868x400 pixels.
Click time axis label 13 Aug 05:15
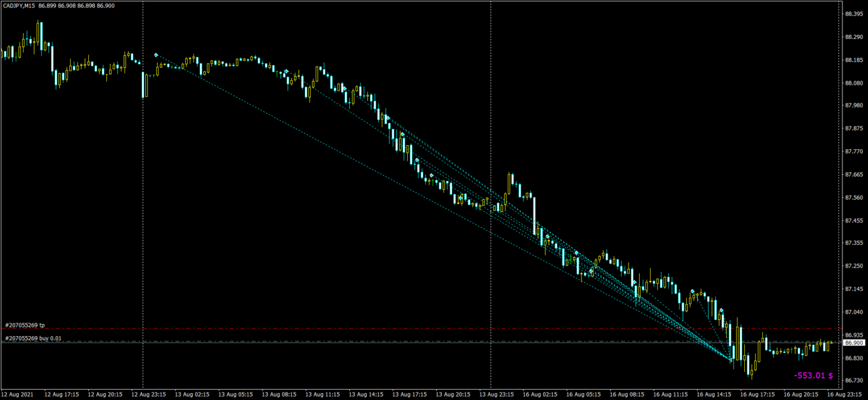click(x=235, y=394)
